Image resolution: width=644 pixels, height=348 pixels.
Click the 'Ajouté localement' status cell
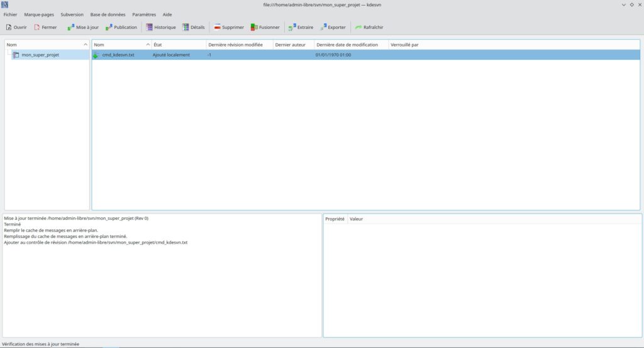pos(171,55)
